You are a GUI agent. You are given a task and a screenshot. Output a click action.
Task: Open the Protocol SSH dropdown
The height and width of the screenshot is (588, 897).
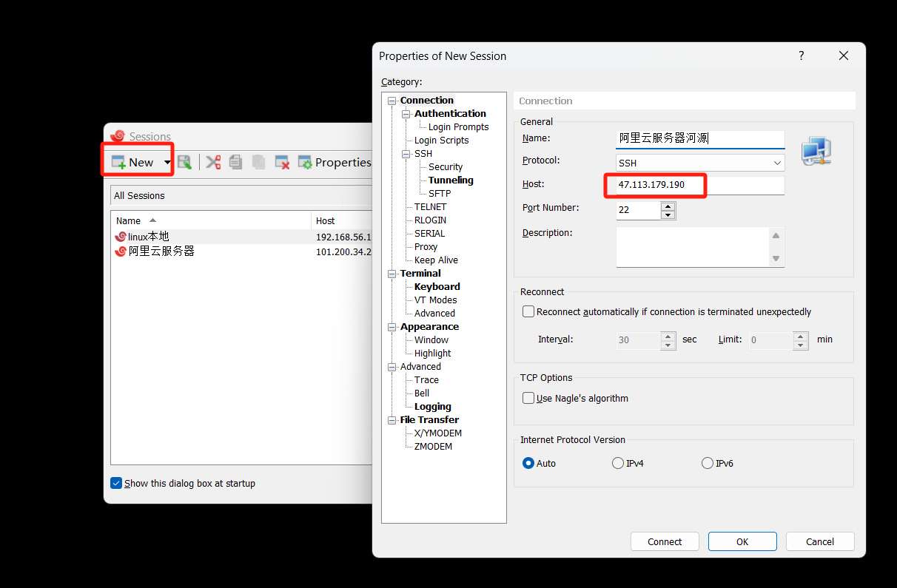[x=700, y=163]
